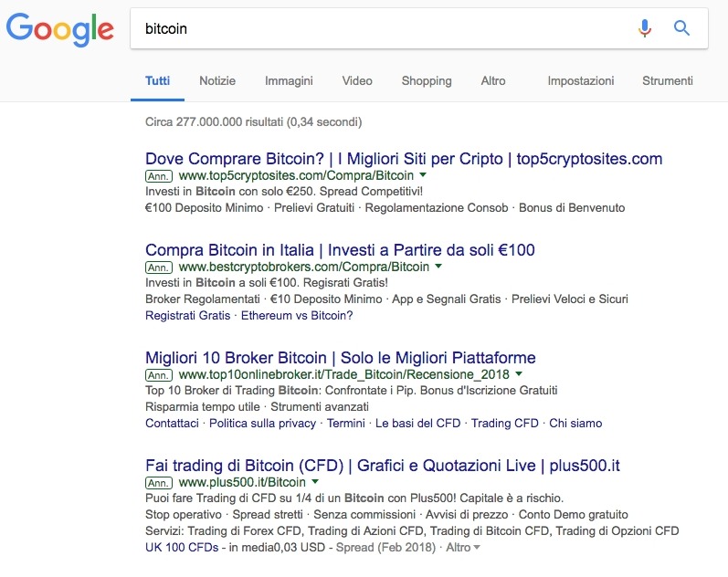The height and width of the screenshot is (577, 728).
Task: Open the Immagini tab
Action: 289,80
